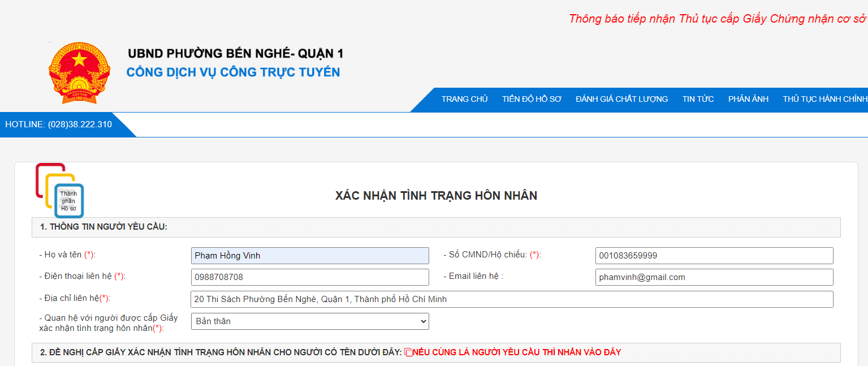
Task: Click UBND PHƯỜNG BẾN NGHÉ- QUẬN 1 heading
Action: click(236, 54)
